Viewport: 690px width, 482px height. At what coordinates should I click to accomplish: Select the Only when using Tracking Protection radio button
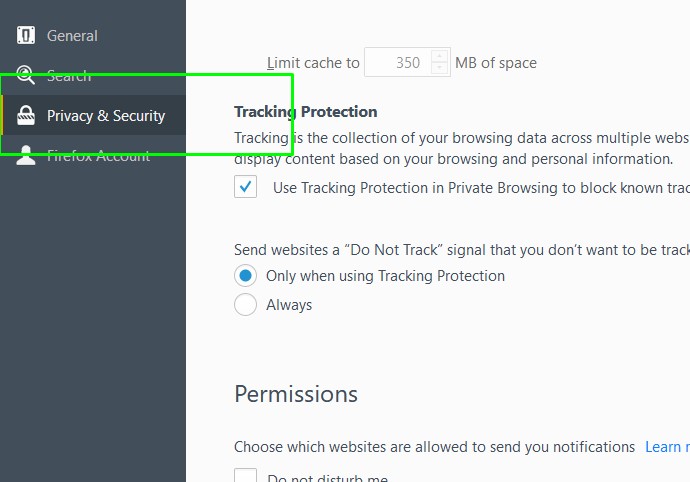coord(245,276)
